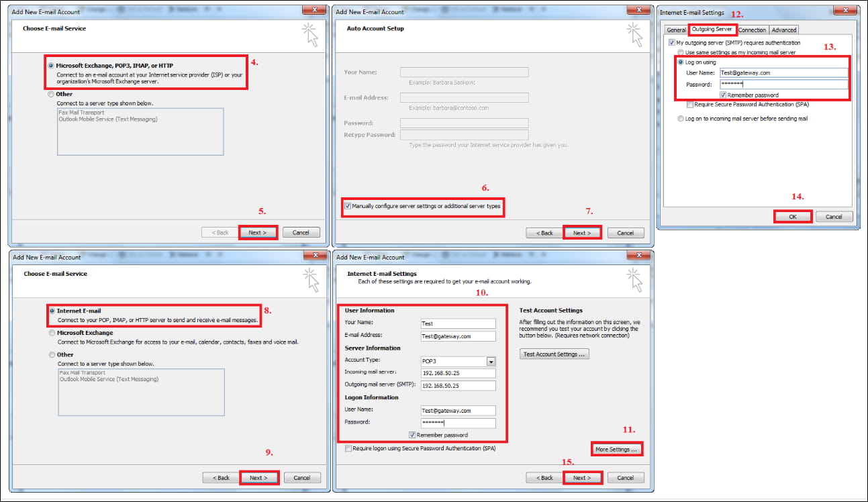This screenshot has height=502, width=868.
Task: Select 'Outlook Mobile Service (Text Messaging)' in the three-option Choose E-mail Service dialog
Action: (x=109, y=379)
